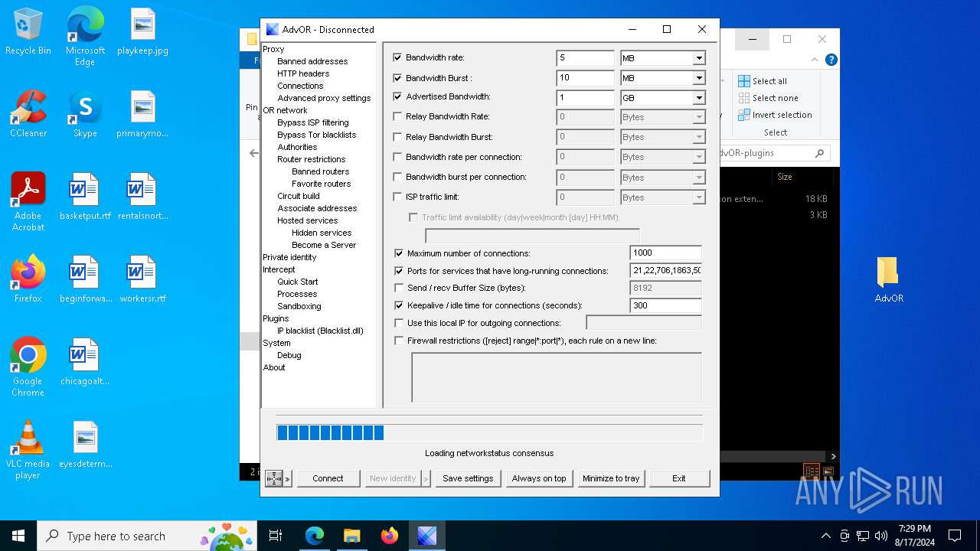Click Invert selection in Explorer window
Image resolution: width=980 pixels, height=551 pixels.
[775, 115]
